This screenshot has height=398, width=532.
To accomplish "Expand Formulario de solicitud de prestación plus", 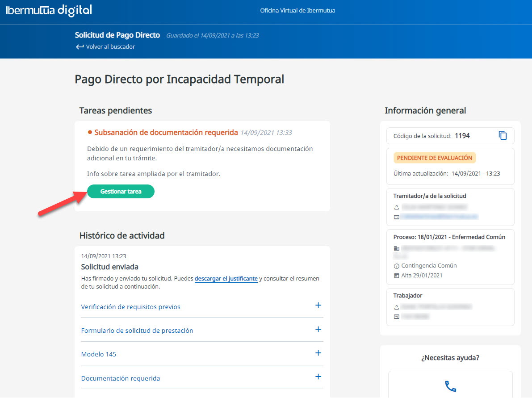I will 318,330.
